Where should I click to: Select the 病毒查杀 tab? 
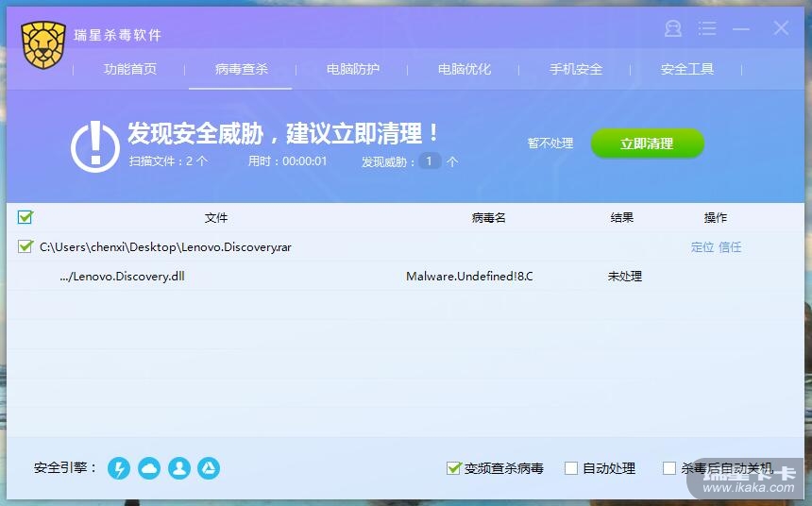241,69
